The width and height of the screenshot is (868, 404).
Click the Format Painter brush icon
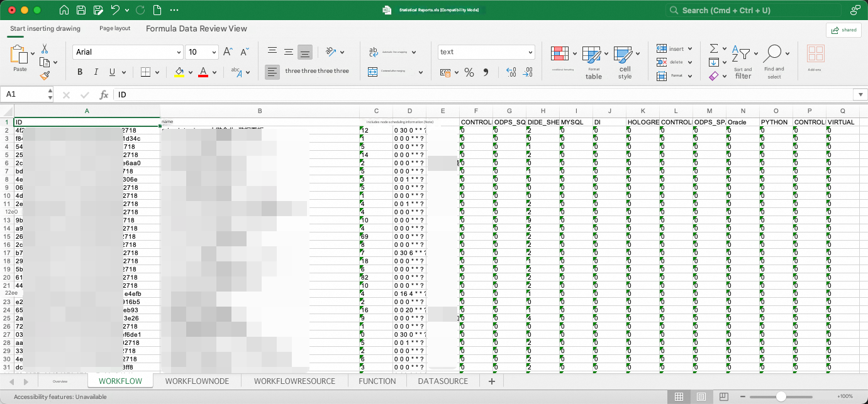(45, 75)
